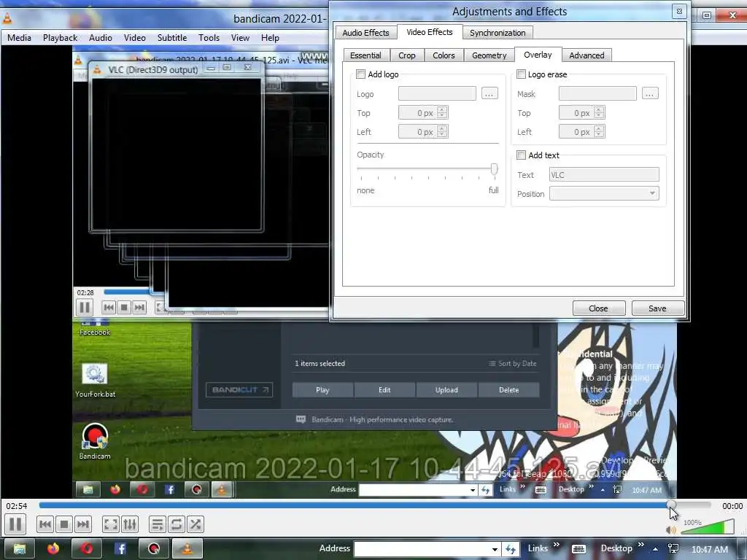Open the Audio menu
The height and width of the screenshot is (560, 747).
(101, 38)
